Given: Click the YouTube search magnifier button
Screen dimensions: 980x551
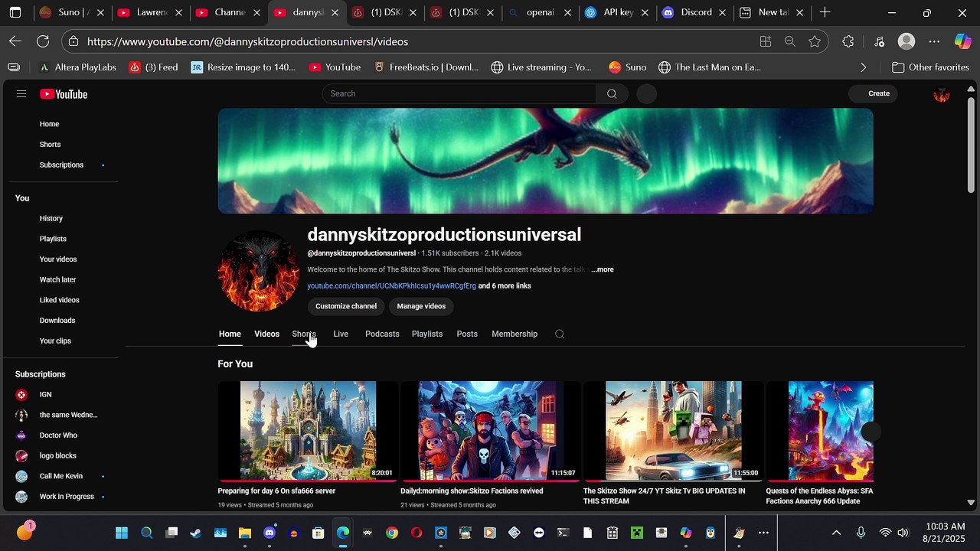Looking at the screenshot, I should point(612,93).
